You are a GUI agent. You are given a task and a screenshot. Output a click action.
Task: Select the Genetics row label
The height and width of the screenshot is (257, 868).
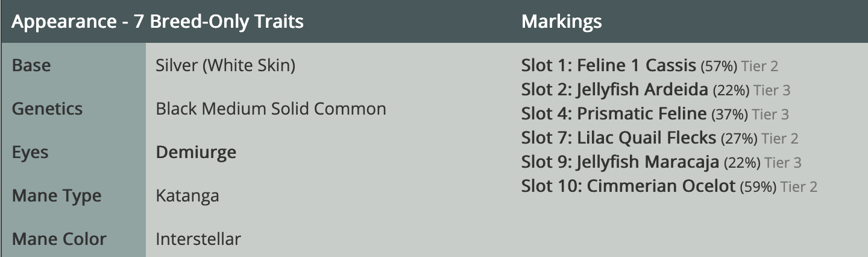point(47,109)
